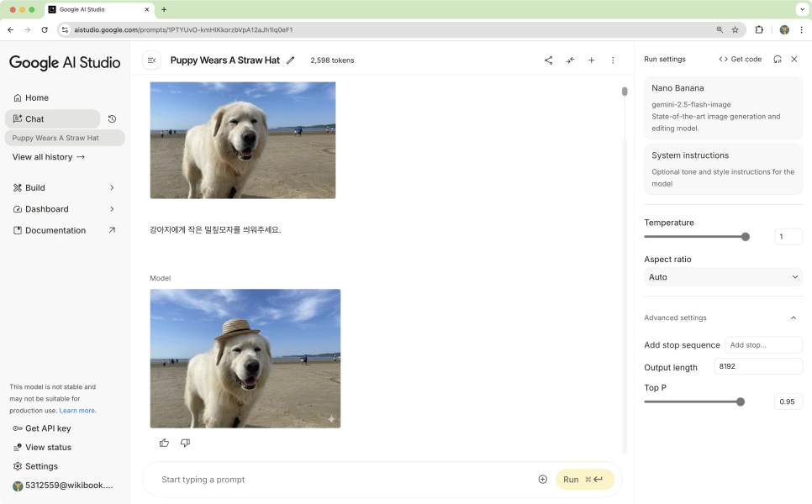Image resolution: width=812 pixels, height=504 pixels.
Task: Expand the Dashboard menu
Action: coord(64,209)
